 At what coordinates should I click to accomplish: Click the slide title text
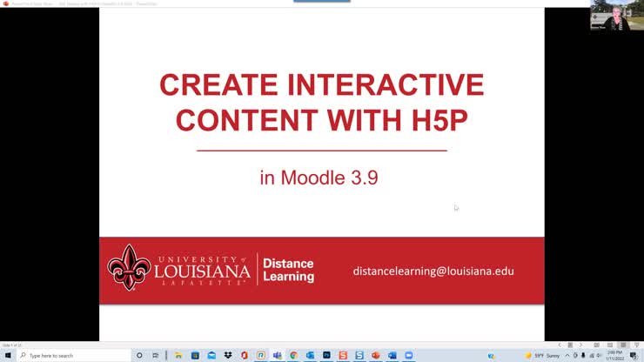click(322, 103)
